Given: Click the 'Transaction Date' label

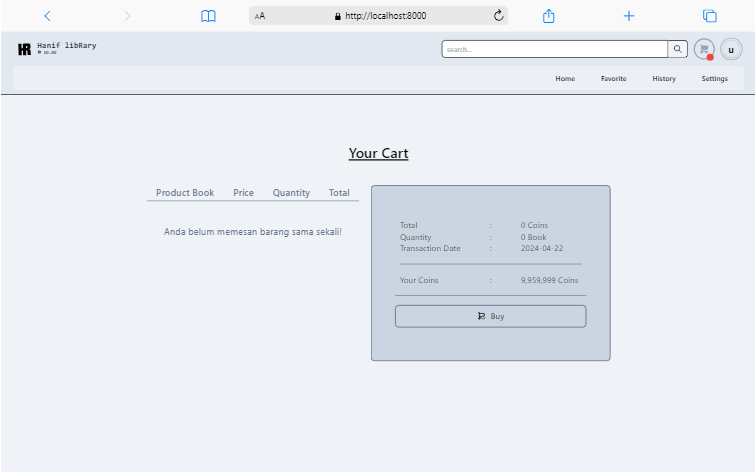Looking at the screenshot, I should pyautogui.click(x=430, y=248).
